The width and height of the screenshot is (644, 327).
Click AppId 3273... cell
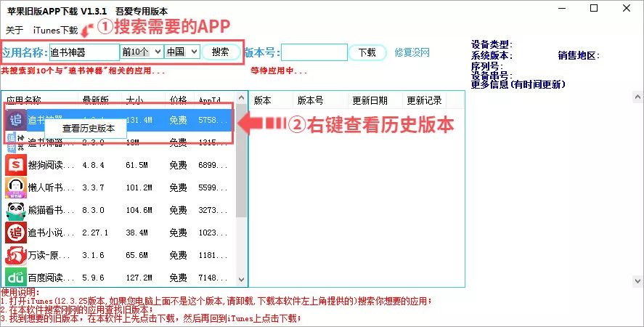pyautogui.click(x=213, y=210)
